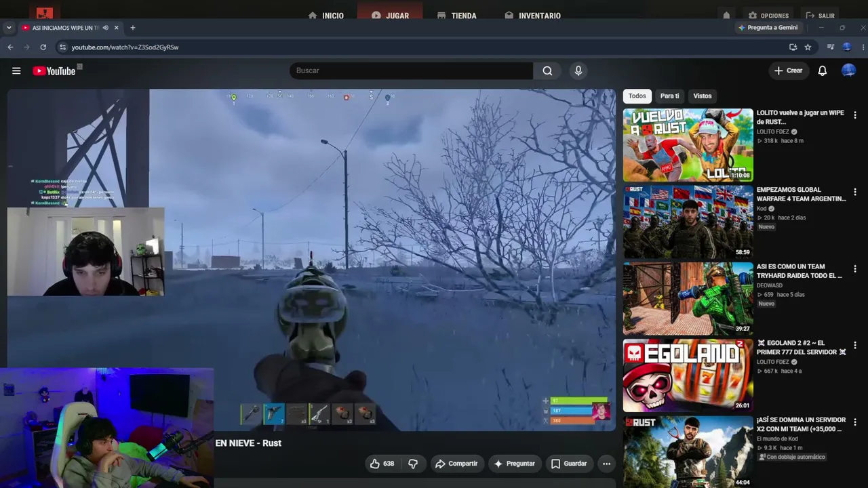The width and height of the screenshot is (868, 488).
Task: Click Pregunta a Gemini button
Action: coord(768,28)
